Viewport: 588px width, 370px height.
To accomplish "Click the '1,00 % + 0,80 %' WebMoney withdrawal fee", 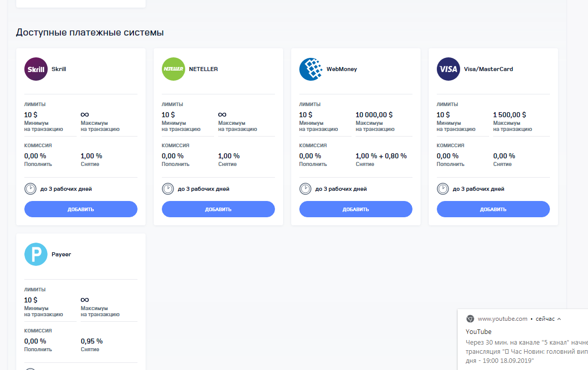I will pos(381,156).
